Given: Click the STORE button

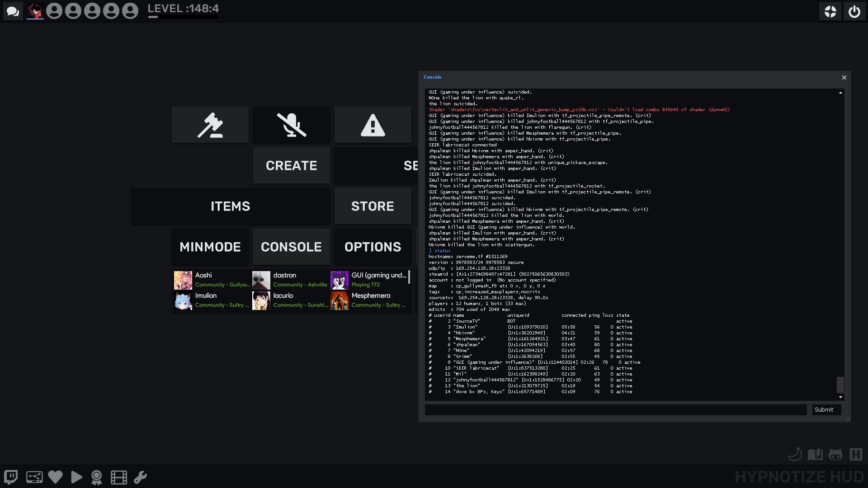Looking at the screenshot, I should [x=373, y=206].
